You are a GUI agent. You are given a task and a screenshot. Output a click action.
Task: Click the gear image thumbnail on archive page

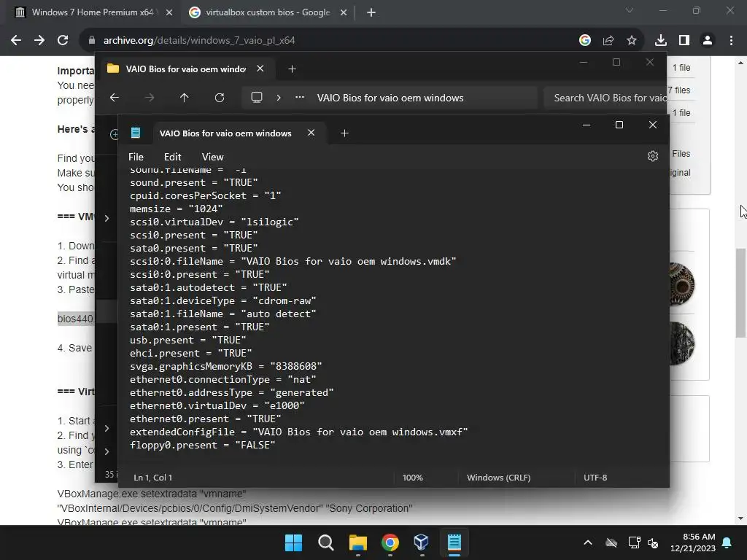pyautogui.click(x=682, y=285)
